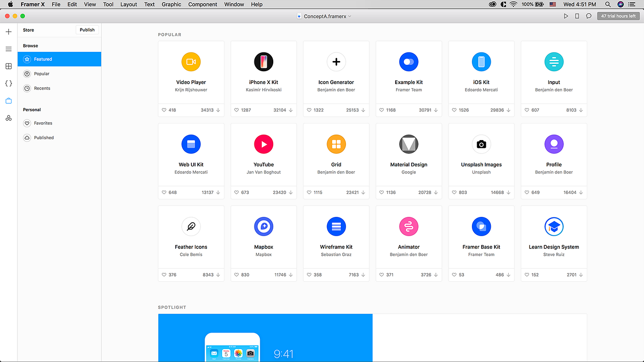Open the Learn Design System icon
Screen dimensions: 644x362
(x=554, y=226)
